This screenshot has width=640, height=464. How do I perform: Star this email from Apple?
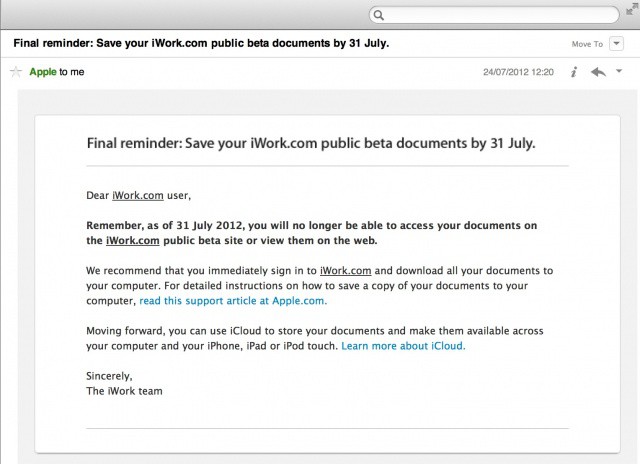15,72
